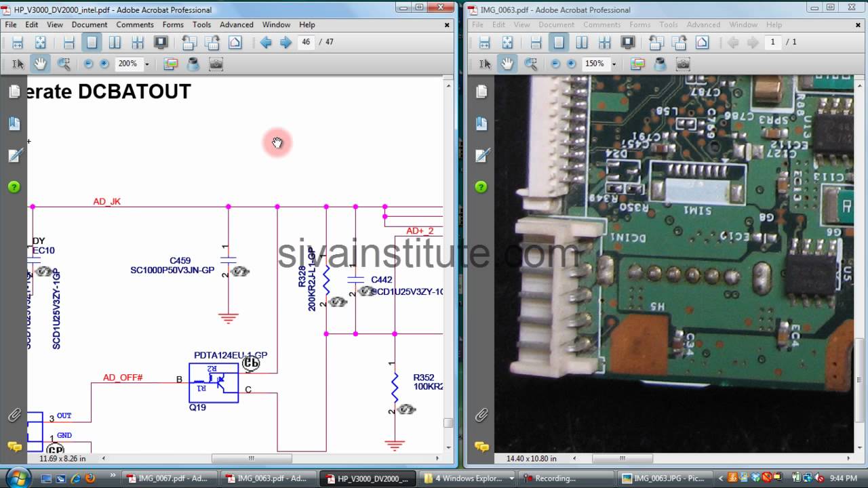The height and width of the screenshot is (488, 868).
Task: Zoom in button in IMG_0063 window
Action: pyautogui.click(x=572, y=64)
